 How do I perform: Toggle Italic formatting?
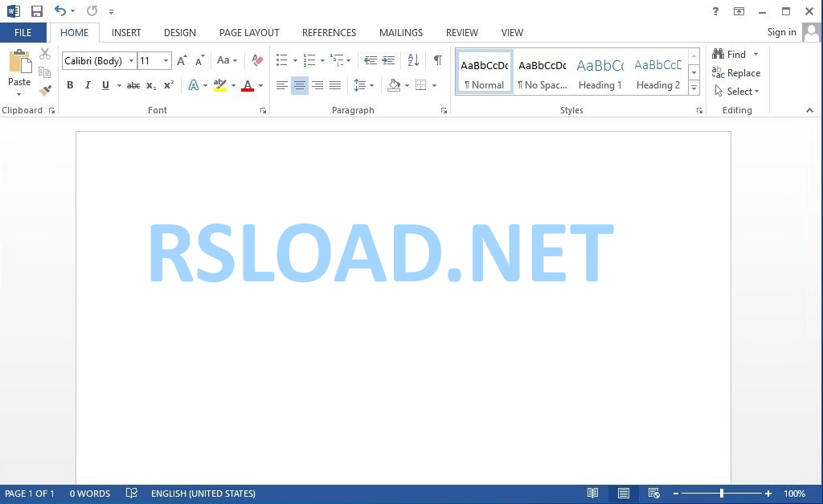[88, 85]
